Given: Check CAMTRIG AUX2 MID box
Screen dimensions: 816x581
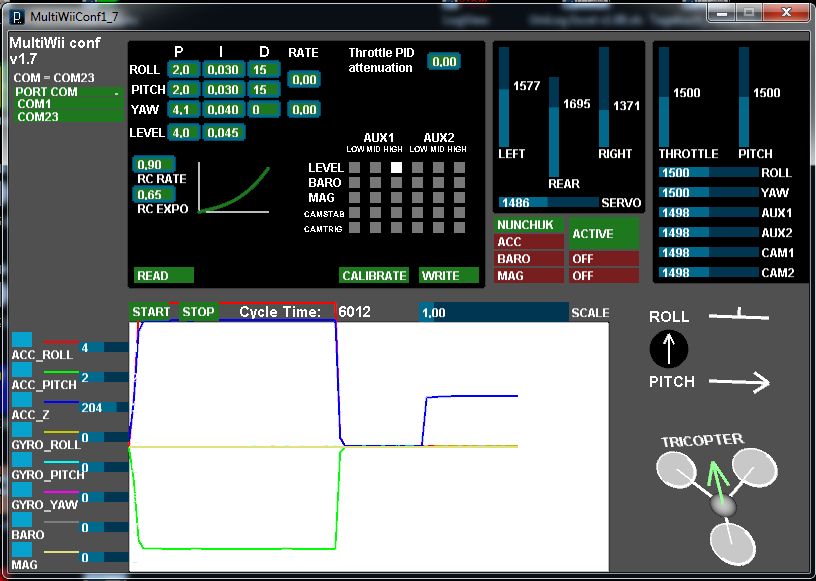Looking at the screenshot, I should (439, 228).
